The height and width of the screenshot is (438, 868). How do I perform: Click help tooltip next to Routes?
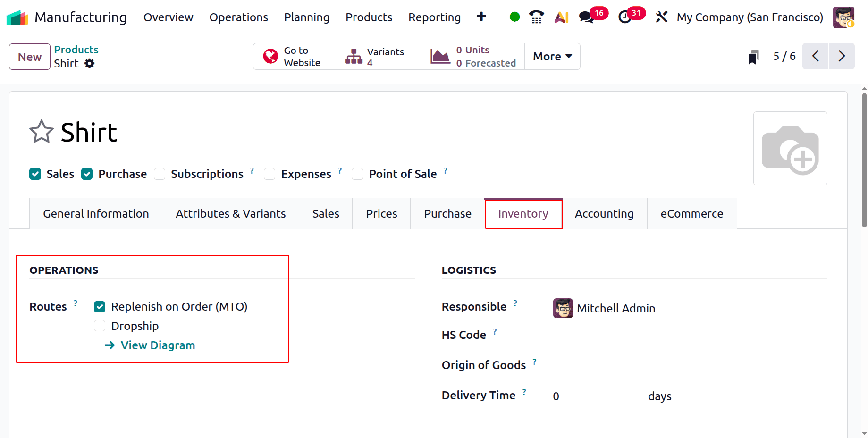click(76, 303)
